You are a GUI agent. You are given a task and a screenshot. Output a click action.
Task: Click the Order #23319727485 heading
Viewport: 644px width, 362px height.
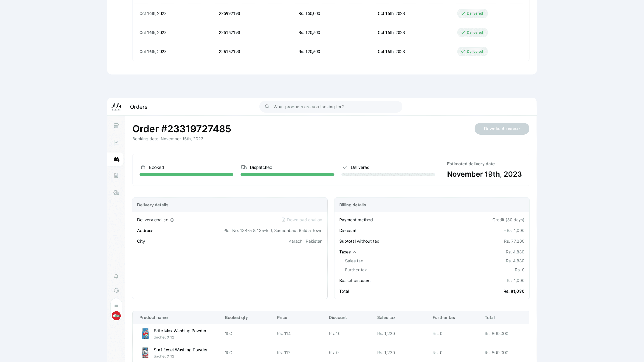(x=182, y=129)
